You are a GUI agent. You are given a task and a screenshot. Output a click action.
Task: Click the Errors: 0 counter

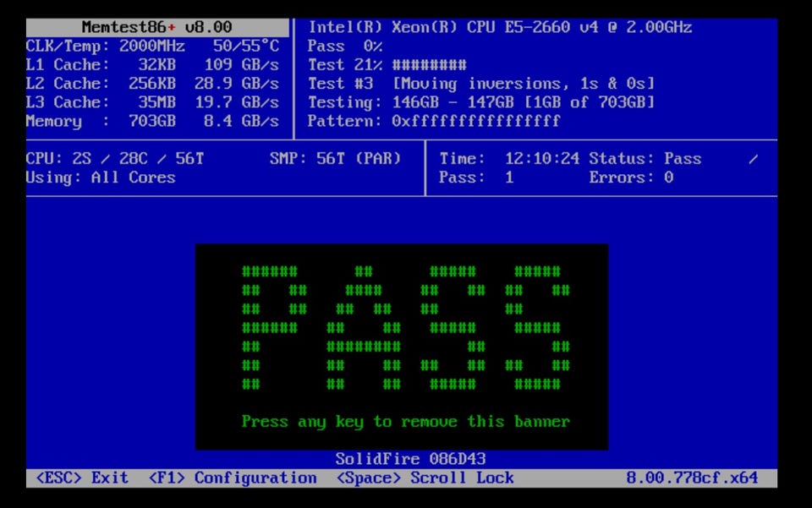click(631, 178)
